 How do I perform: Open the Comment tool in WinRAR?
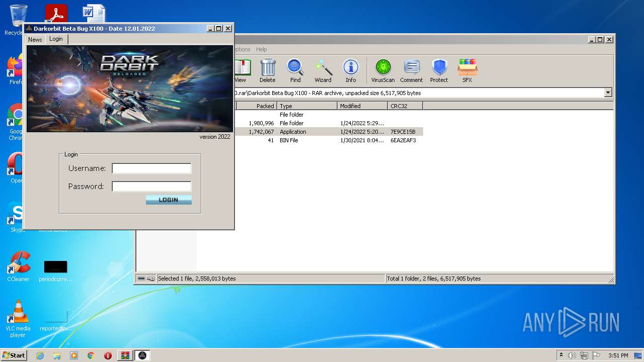[x=412, y=70]
